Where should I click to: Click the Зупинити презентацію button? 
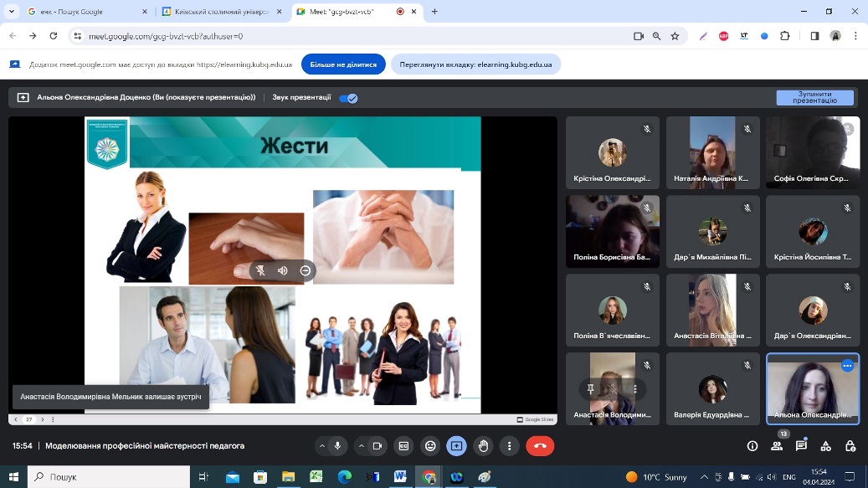click(814, 98)
